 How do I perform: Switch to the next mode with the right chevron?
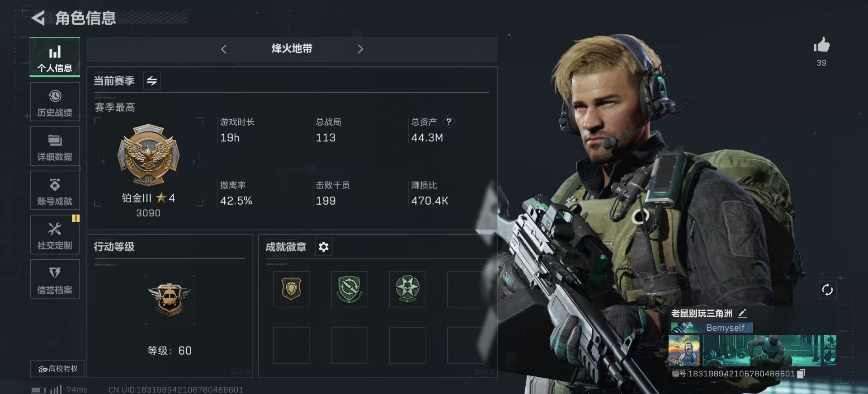[360, 49]
